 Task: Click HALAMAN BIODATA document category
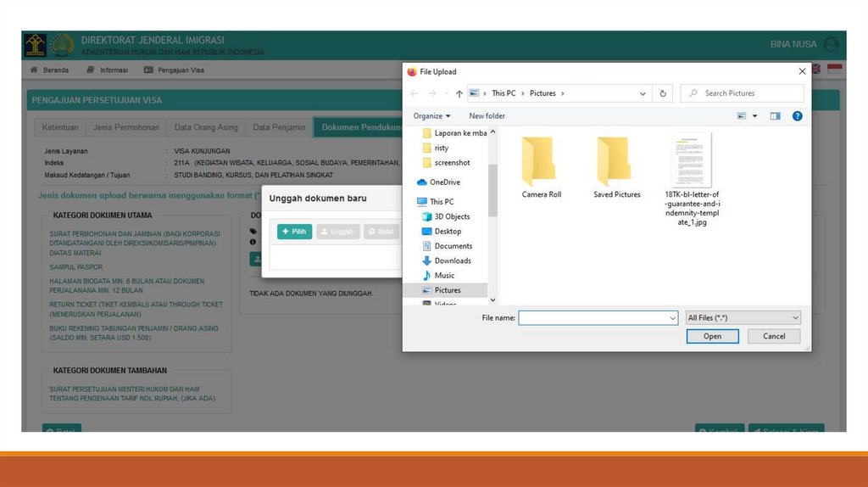(127, 286)
